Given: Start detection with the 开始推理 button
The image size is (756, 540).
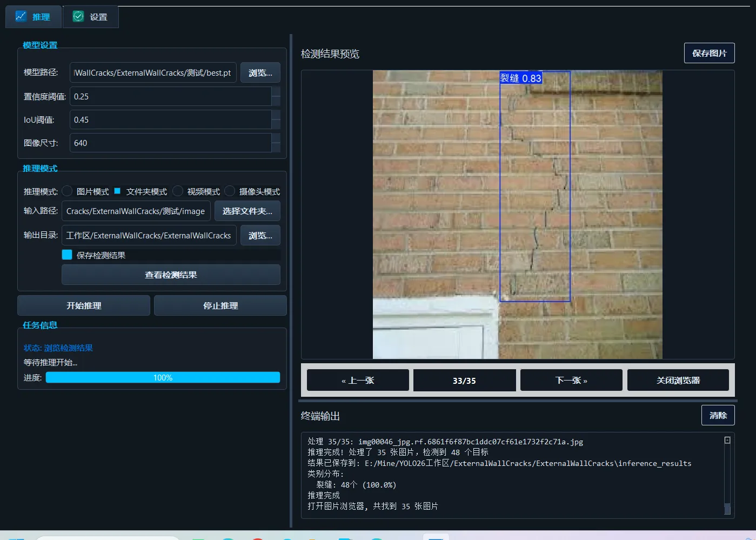Looking at the screenshot, I should pyautogui.click(x=84, y=305).
